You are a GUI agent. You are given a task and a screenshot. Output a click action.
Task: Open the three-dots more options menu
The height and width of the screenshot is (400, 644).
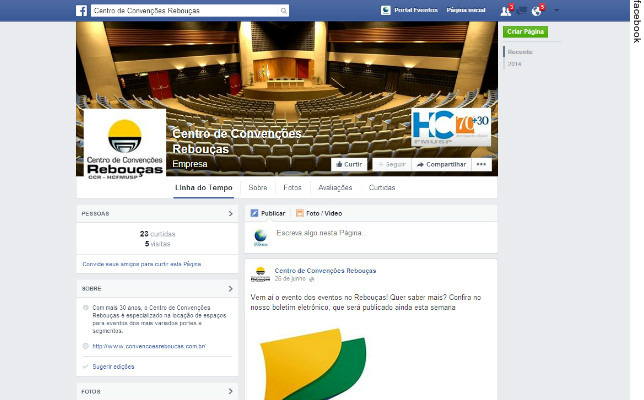pos(482,164)
